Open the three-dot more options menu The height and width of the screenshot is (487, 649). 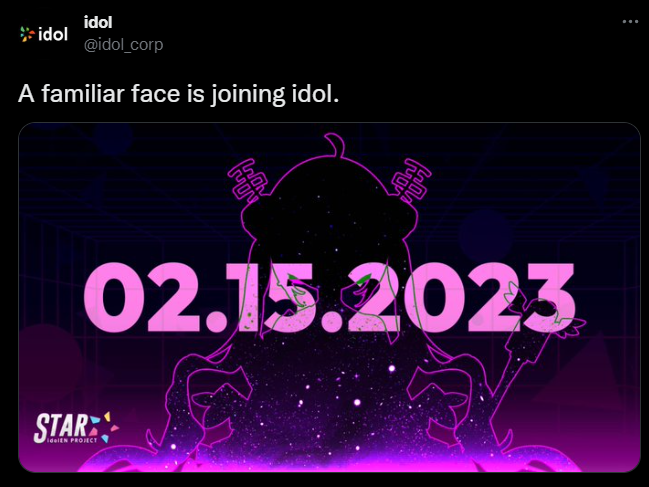point(630,22)
